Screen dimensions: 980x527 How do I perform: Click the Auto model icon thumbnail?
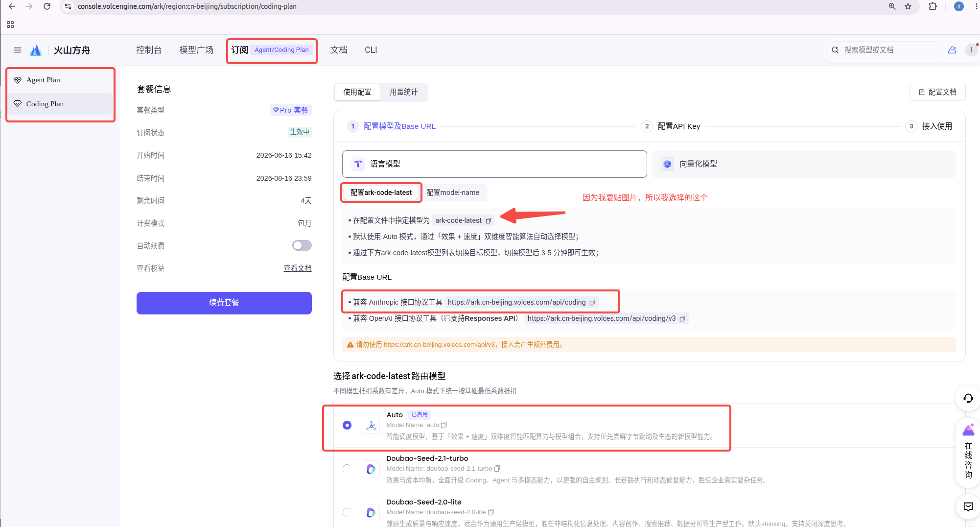pos(371,425)
